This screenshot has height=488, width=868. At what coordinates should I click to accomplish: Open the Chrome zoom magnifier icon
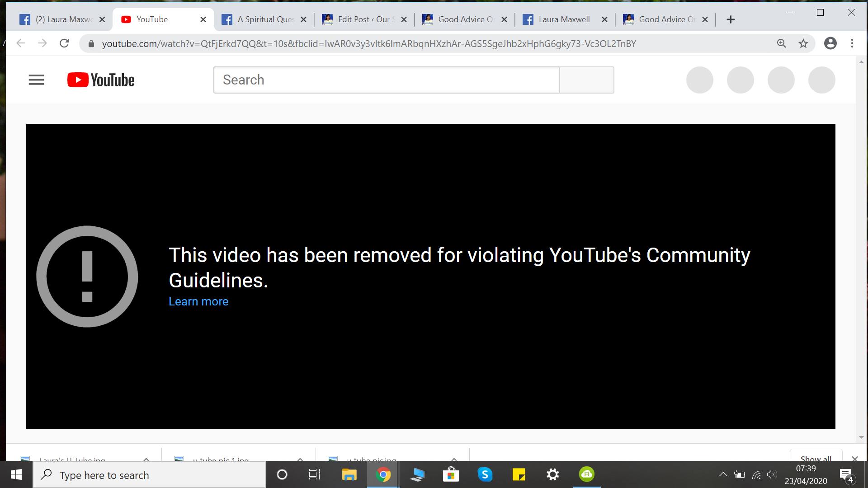point(781,43)
